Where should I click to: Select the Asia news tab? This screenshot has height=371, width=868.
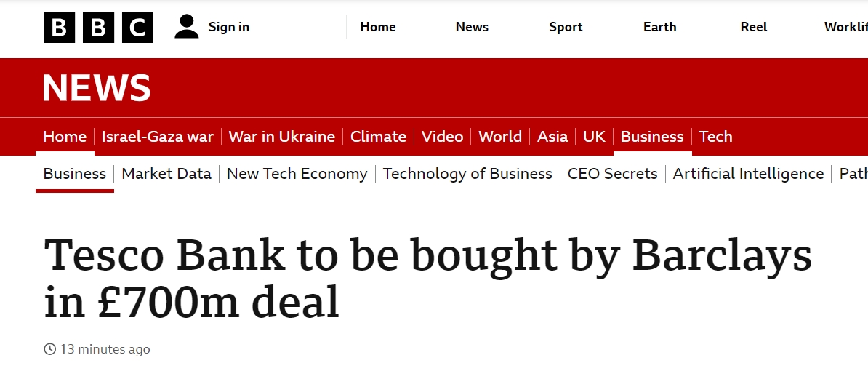pos(552,137)
